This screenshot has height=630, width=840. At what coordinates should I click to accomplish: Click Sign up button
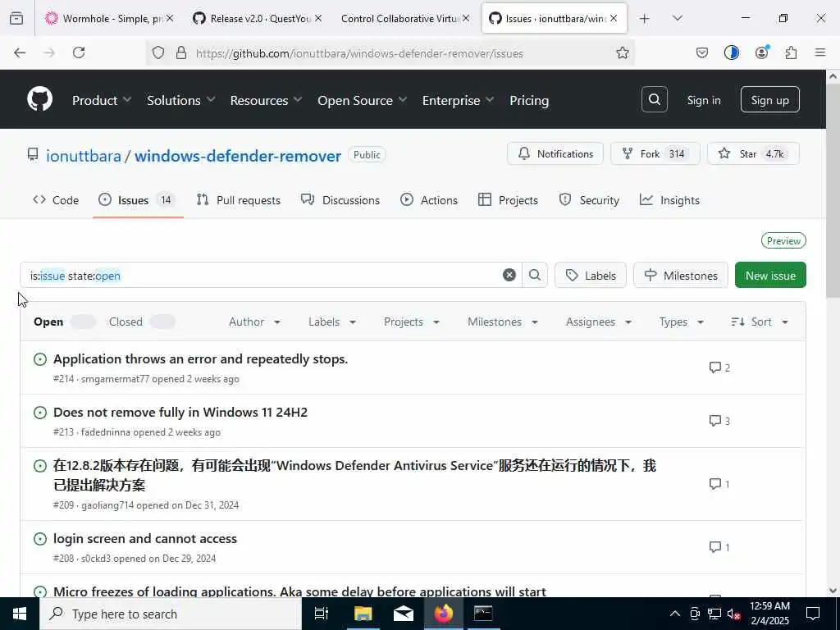click(769, 99)
